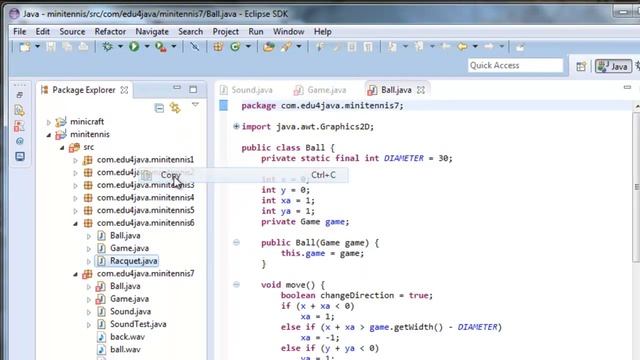The width and height of the screenshot is (640, 360).
Task: Expand the com.edu4java.minitennis4 package
Action: coord(76,198)
